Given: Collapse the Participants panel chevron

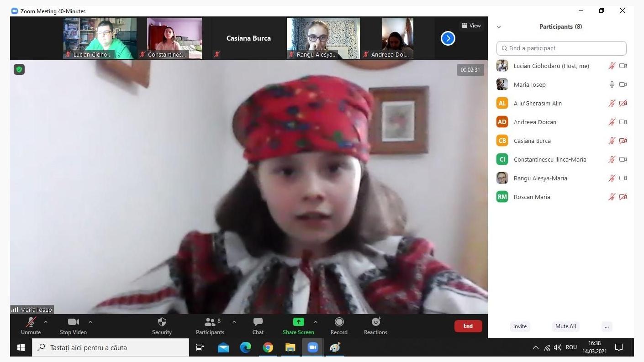Looking at the screenshot, I should [x=499, y=27].
